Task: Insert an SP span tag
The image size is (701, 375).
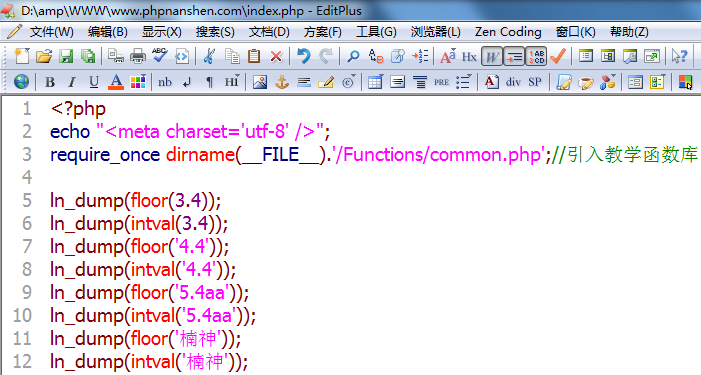Action: coord(535,82)
